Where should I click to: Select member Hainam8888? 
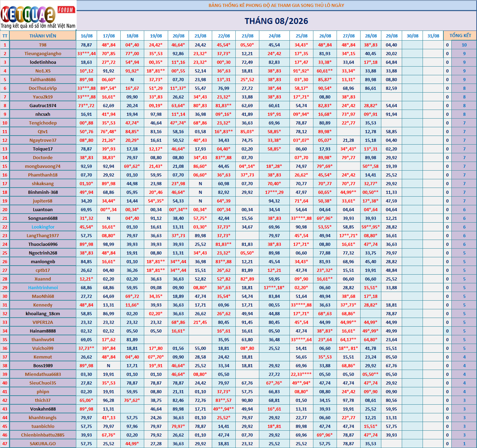43,331
